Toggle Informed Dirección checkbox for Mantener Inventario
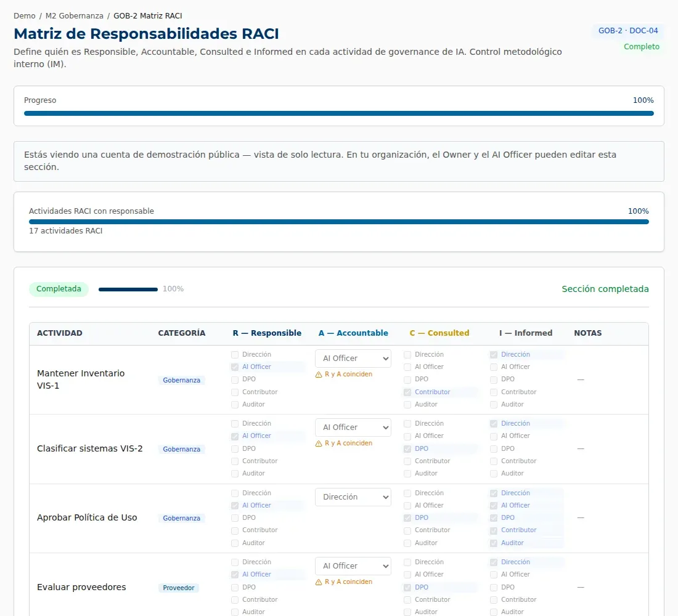678x616 pixels. point(493,354)
